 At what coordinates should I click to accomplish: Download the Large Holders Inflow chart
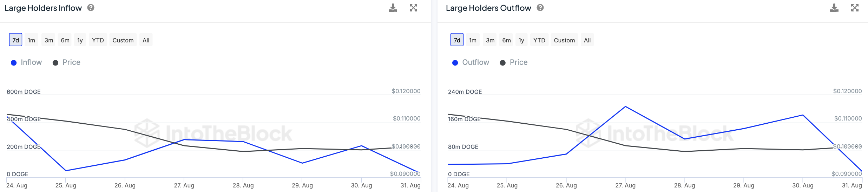point(393,8)
